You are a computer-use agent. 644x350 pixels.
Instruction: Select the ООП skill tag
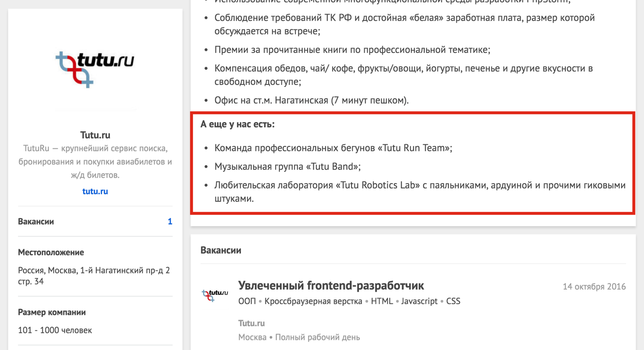(x=247, y=301)
